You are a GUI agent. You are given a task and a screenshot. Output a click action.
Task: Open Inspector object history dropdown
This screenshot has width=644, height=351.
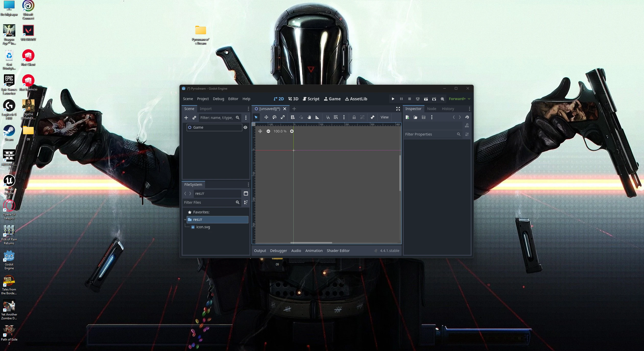coord(467,117)
